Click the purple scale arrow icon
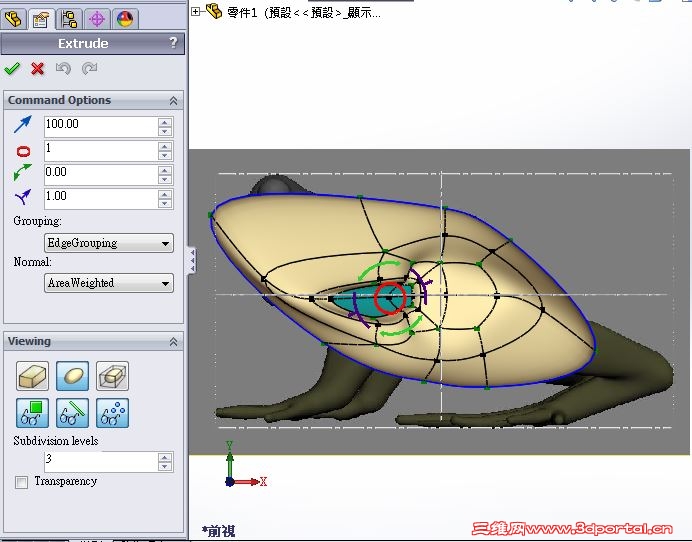 (23, 197)
